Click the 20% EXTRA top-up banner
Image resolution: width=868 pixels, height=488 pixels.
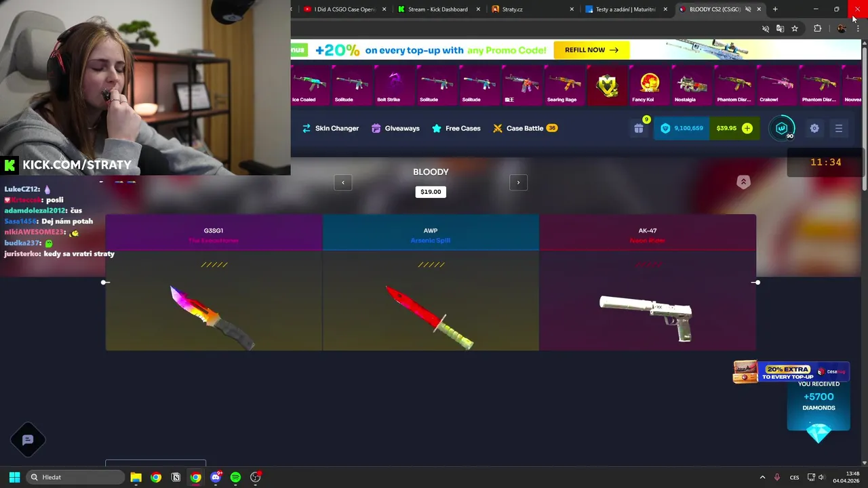pyautogui.click(x=791, y=372)
